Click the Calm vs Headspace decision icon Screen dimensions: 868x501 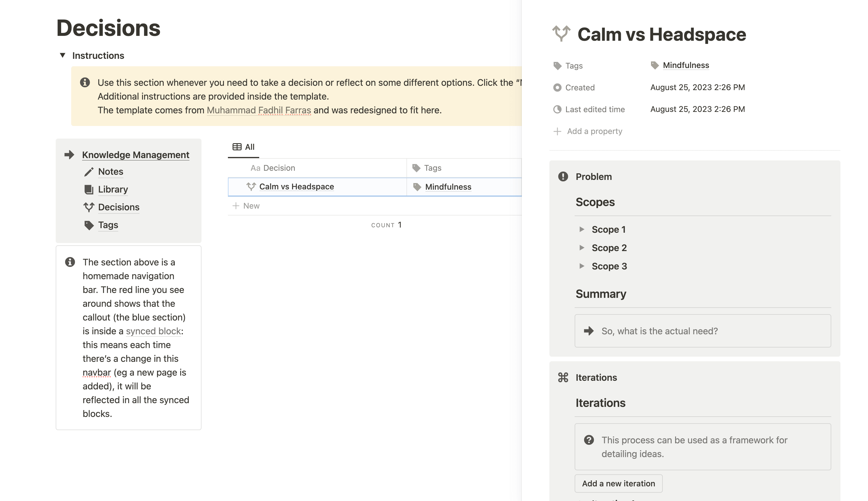coord(250,187)
